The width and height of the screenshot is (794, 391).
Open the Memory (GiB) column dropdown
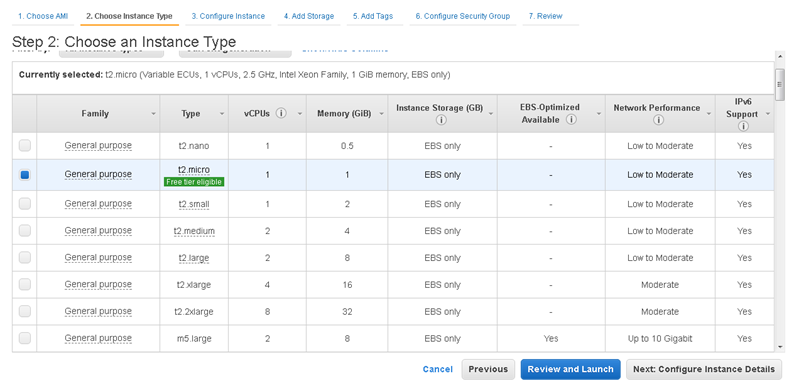pyautogui.click(x=381, y=114)
